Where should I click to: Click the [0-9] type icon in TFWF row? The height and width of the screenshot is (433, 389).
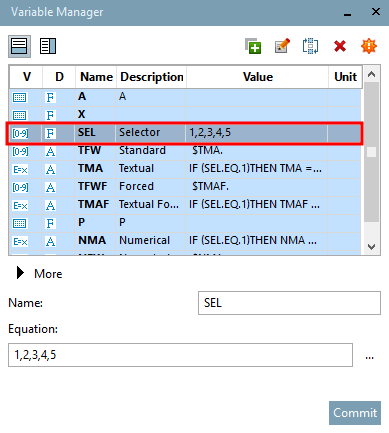pyautogui.click(x=20, y=188)
